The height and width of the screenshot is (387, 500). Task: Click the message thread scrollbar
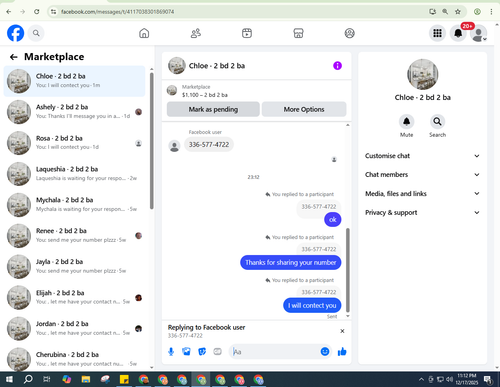(348, 270)
